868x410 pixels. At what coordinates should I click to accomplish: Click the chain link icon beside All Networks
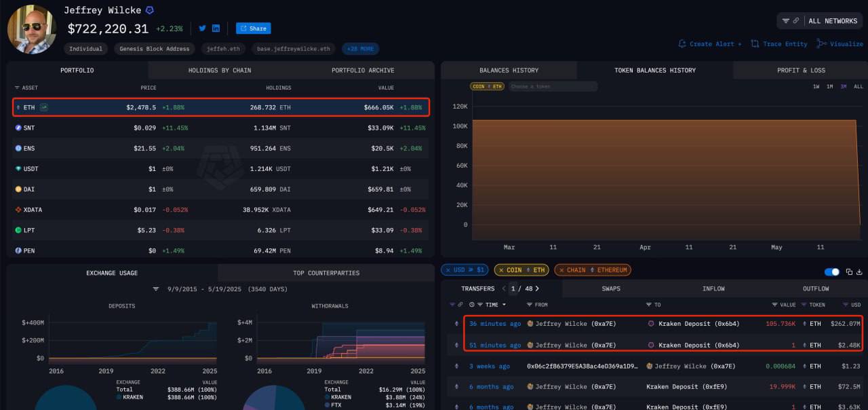795,21
